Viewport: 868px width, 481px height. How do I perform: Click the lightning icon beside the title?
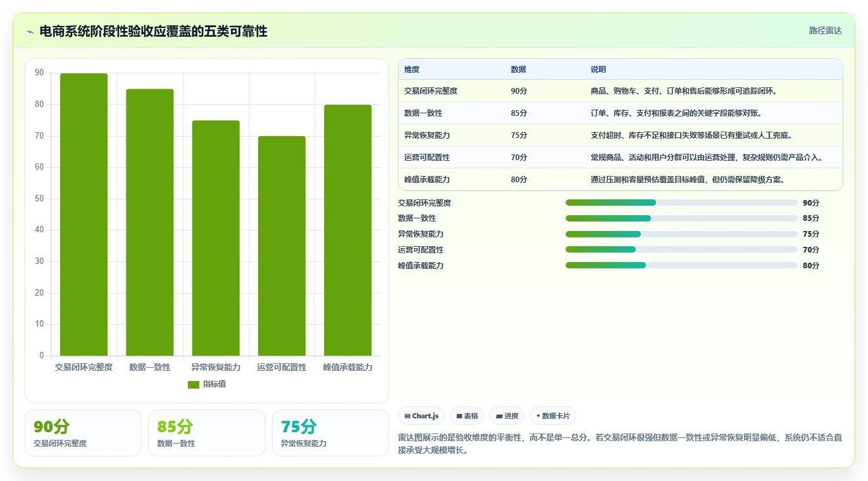(30, 32)
